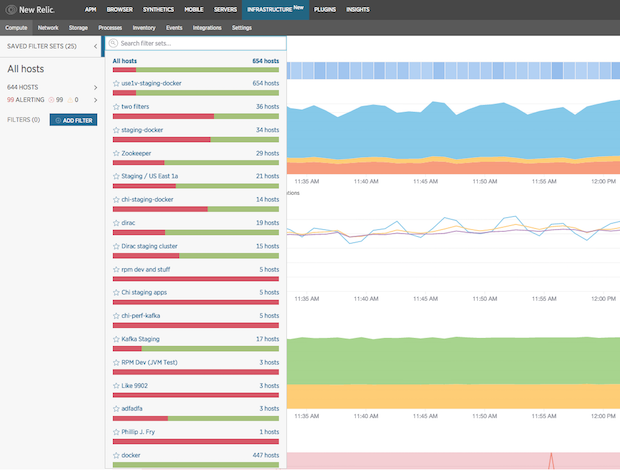The image size is (620, 470).
Task: Expand the 99 ALERTING row chevron
Action: (95, 100)
